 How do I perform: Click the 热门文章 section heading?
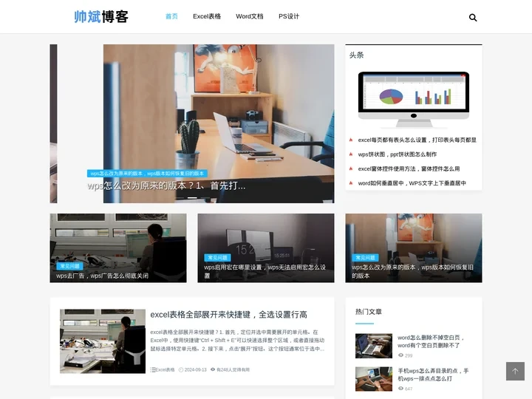pyautogui.click(x=369, y=312)
